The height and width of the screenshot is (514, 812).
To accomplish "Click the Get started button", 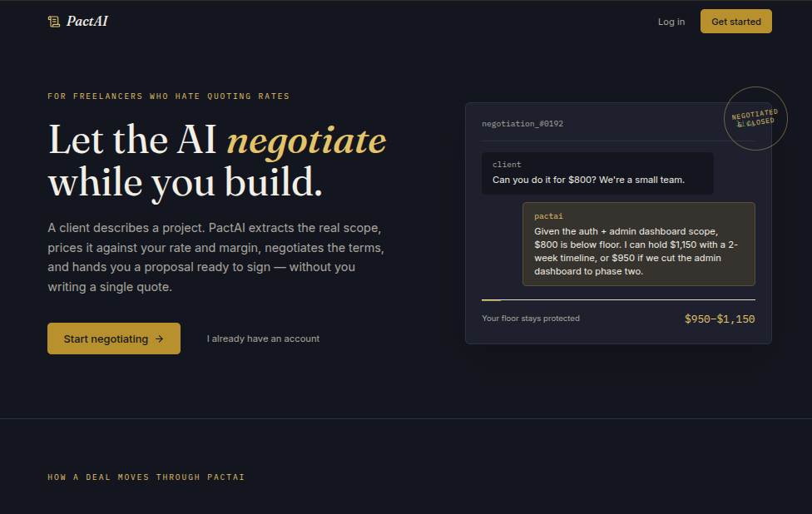I will pos(735,22).
